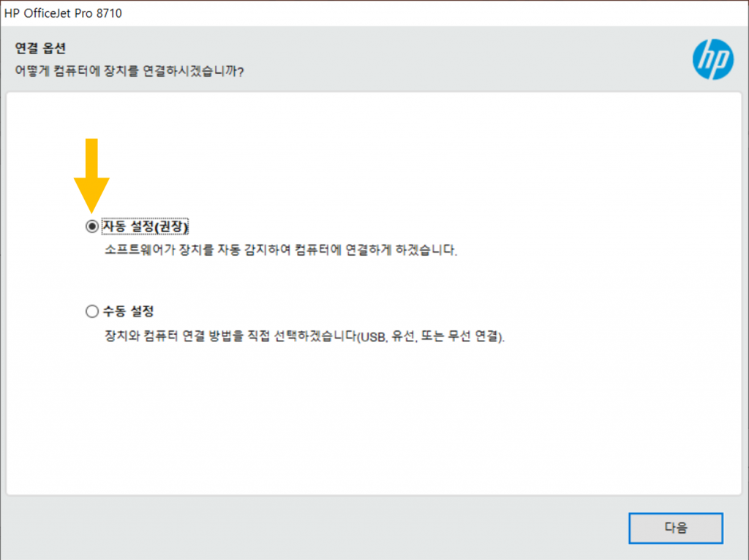Viewport: 749px width, 560px height.
Task: Click empty white space below the 수동 설정 option
Action: [x=366, y=424]
